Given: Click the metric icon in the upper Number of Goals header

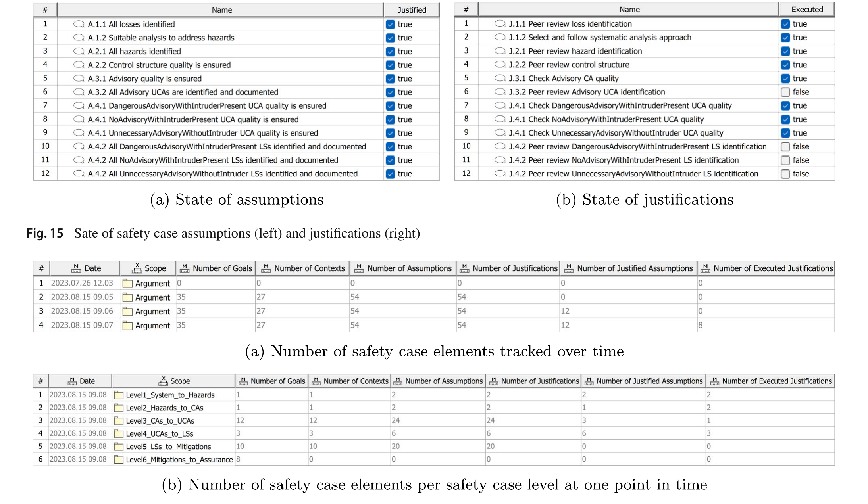Looking at the screenshot, I should pyautogui.click(x=185, y=268).
